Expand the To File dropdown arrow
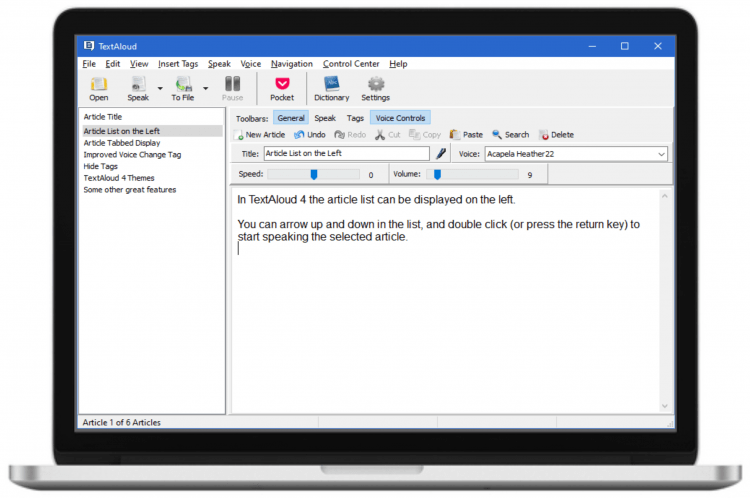This screenshot has width=750, height=498. tap(205, 88)
